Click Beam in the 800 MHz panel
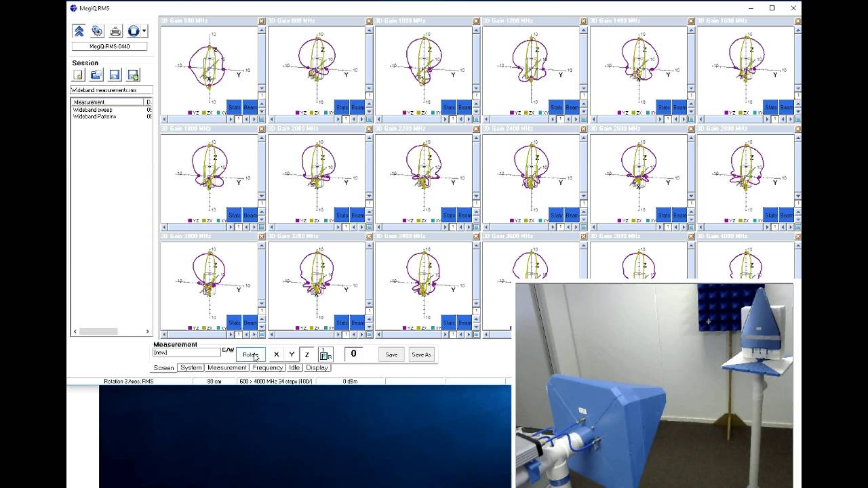The height and width of the screenshot is (488, 868). click(357, 107)
